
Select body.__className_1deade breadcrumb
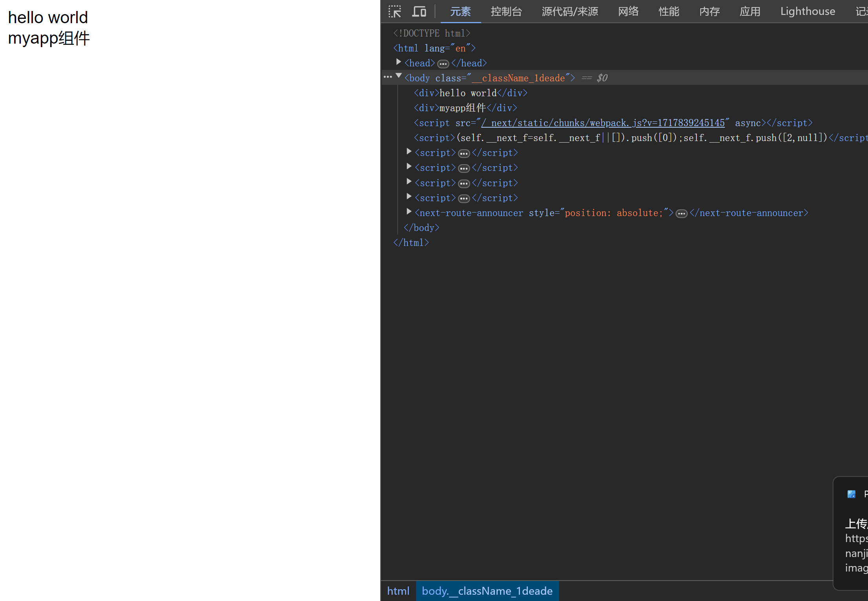[x=487, y=591]
